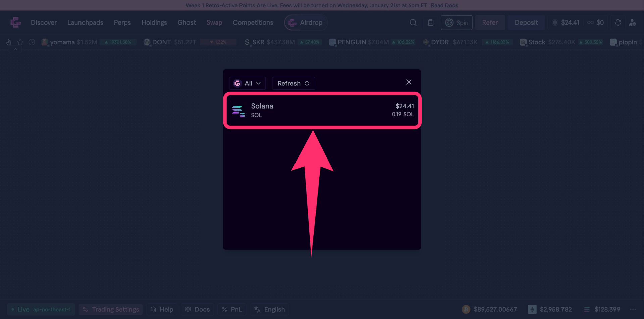Click the Help headset icon
Screen dimensions: 644x319
point(153,309)
